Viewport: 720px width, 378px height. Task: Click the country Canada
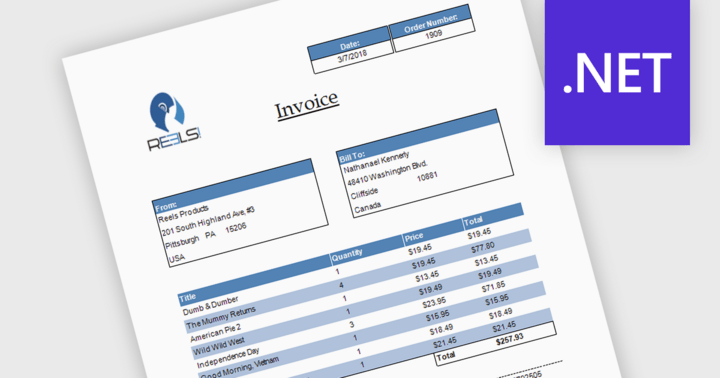367,208
